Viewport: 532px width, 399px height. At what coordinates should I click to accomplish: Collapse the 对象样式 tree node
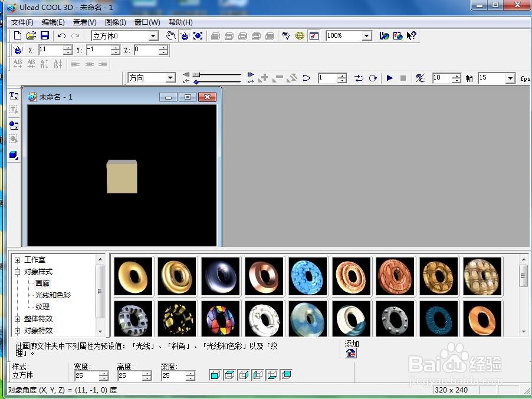point(17,272)
